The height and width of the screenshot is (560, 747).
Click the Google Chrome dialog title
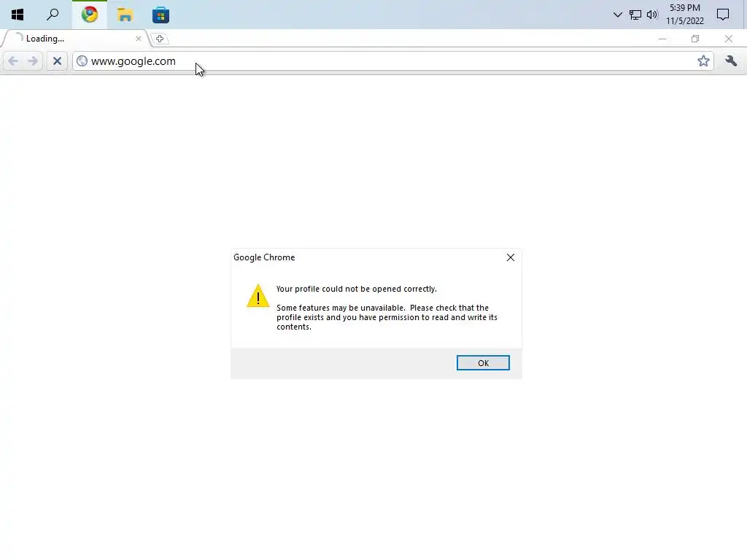point(264,257)
